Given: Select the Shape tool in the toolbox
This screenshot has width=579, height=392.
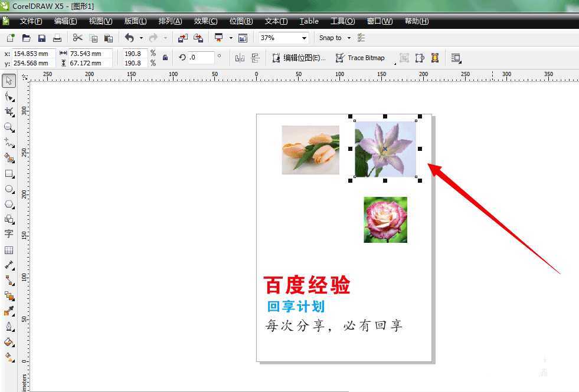Looking at the screenshot, I should pos(9,97).
